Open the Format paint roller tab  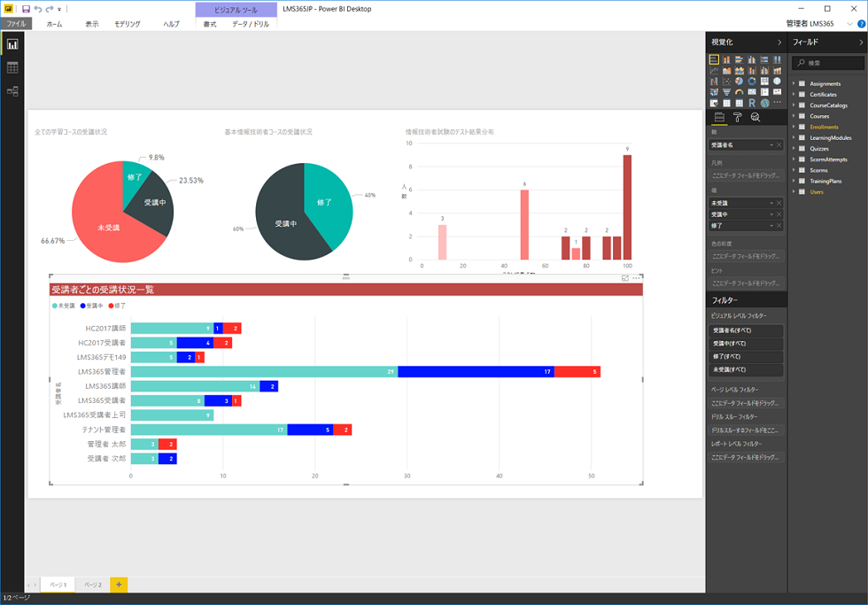(737, 117)
